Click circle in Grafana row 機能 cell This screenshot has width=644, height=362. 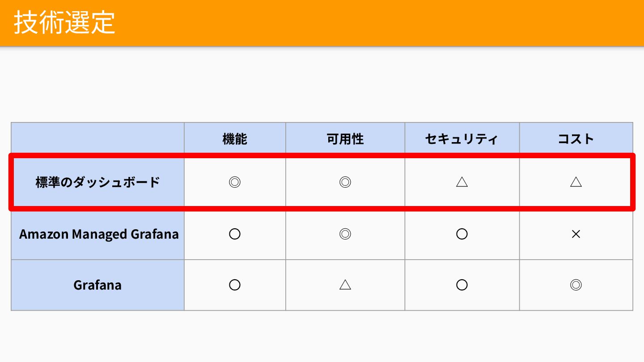click(235, 285)
